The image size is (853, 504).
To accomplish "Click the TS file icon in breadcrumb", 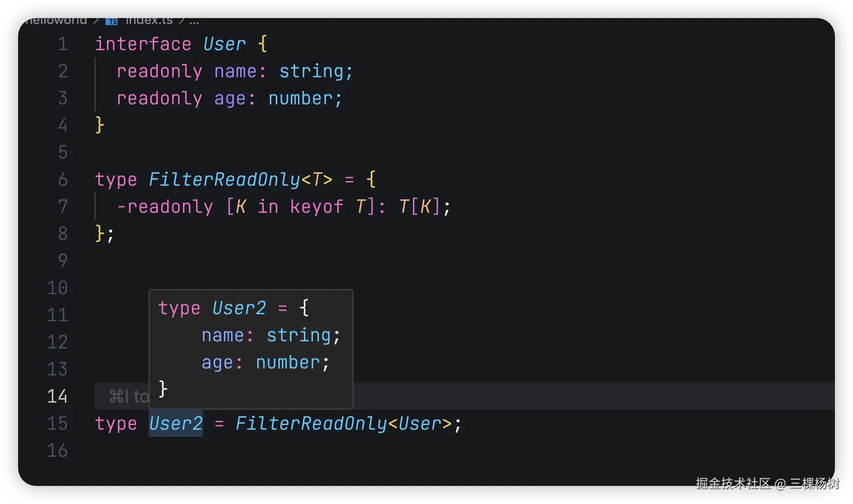I will tap(112, 21).
